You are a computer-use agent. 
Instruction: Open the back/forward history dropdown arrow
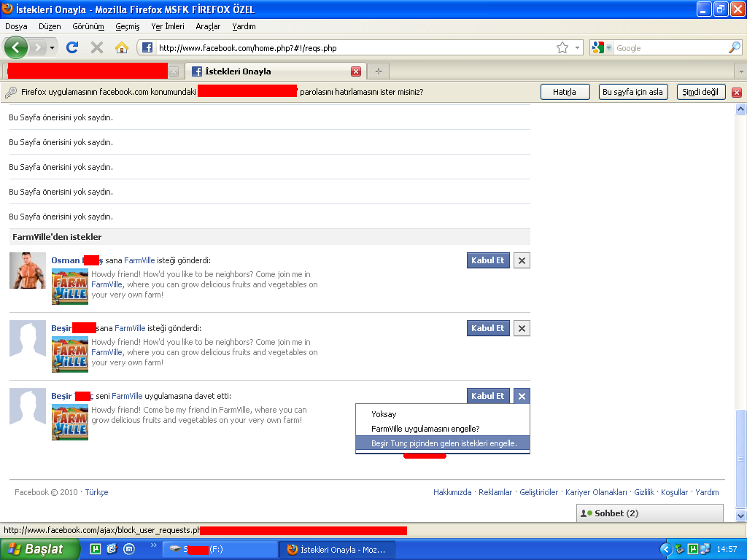52,47
